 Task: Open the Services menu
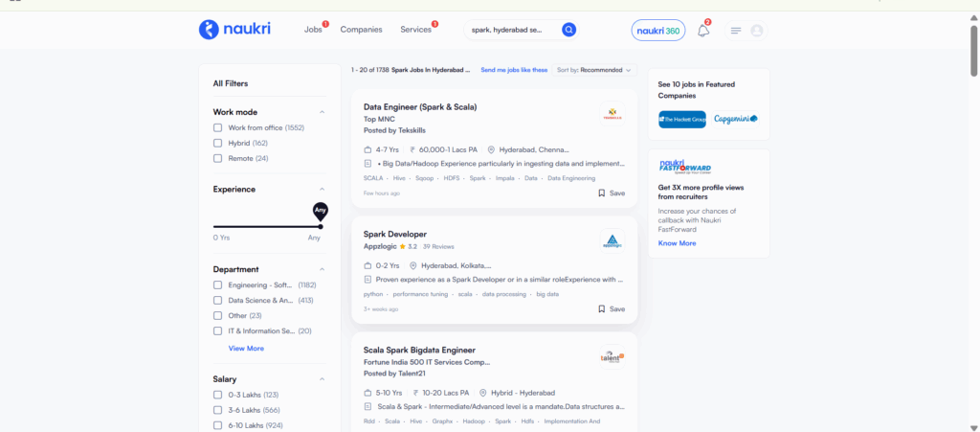pos(415,30)
